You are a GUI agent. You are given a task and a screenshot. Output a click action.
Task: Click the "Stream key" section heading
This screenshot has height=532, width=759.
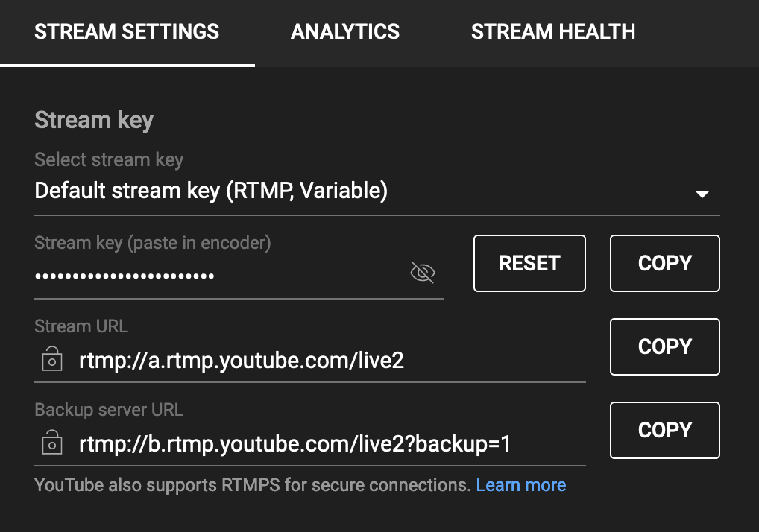pyautogui.click(x=94, y=121)
